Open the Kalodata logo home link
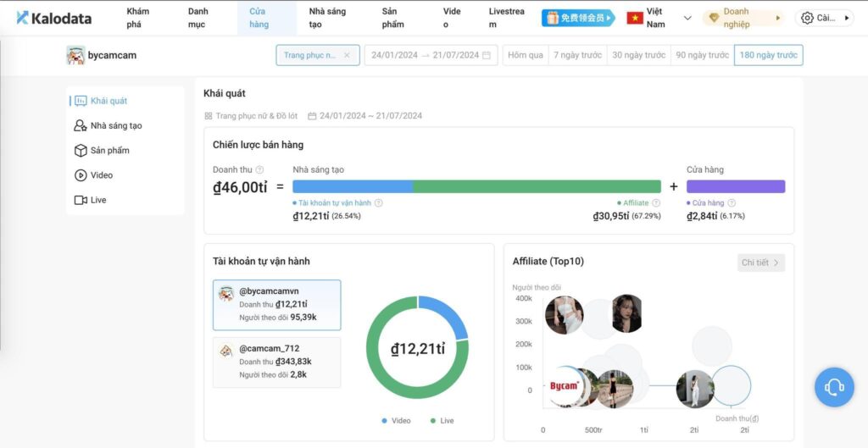Image resolution: width=868 pixels, height=448 pixels. click(53, 18)
